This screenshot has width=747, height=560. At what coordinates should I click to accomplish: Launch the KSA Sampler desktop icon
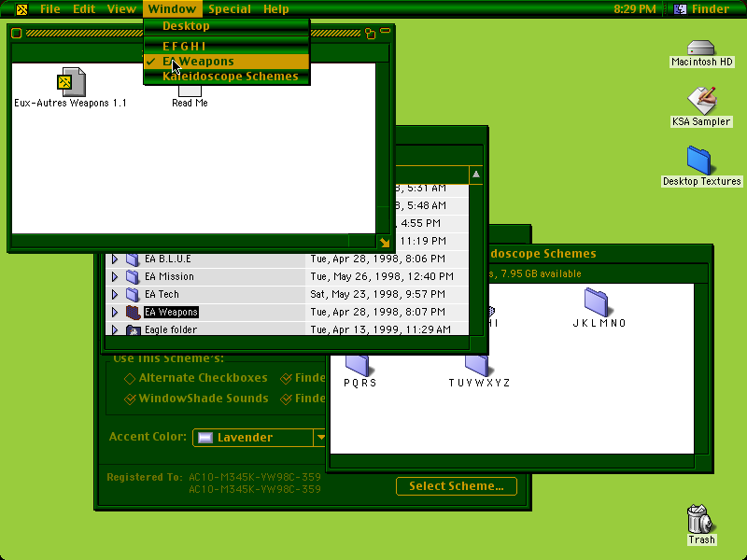(701, 100)
